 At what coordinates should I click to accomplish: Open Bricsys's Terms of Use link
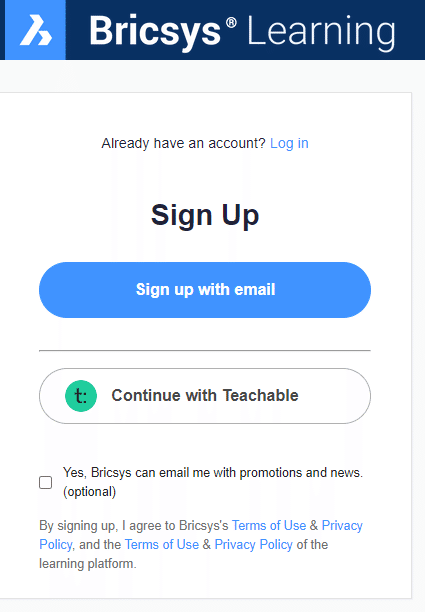click(x=269, y=525)
